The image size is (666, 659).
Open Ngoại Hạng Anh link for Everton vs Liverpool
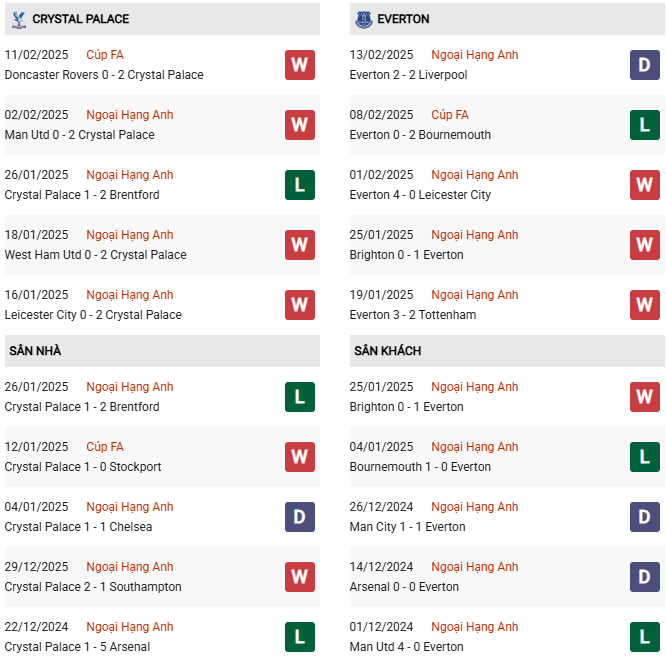[474, 55]
